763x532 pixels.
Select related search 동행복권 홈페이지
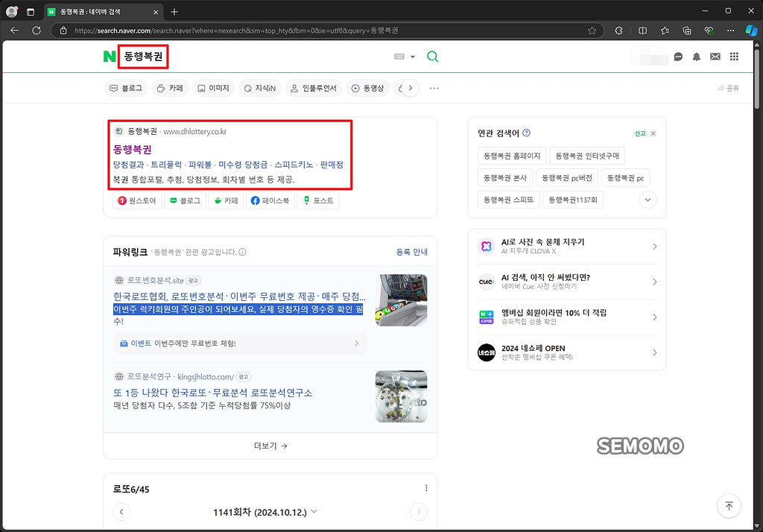(512, 156)
